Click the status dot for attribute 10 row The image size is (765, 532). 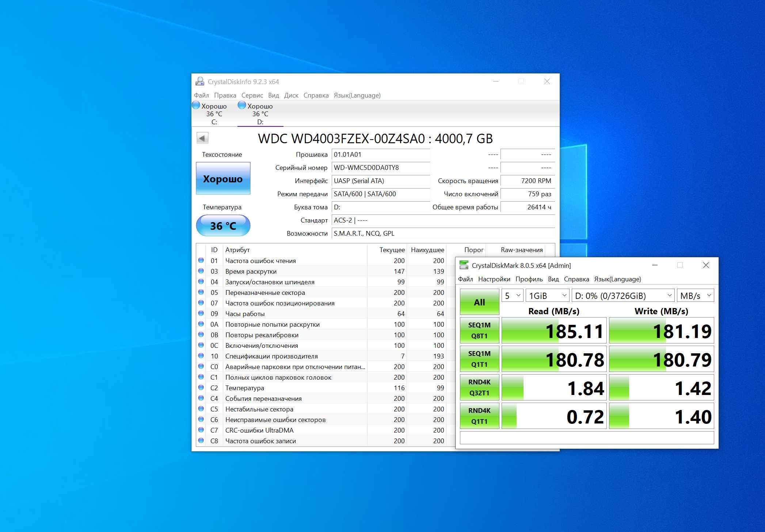[x=201, y=356]
